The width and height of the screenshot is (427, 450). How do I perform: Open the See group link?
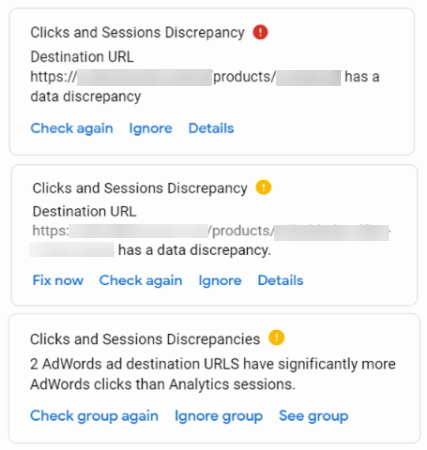click(x=314, y=416)
